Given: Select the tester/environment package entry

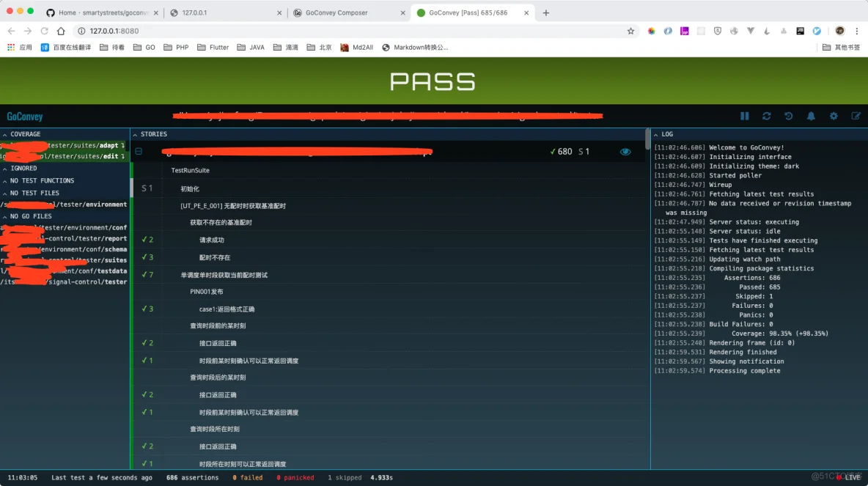Looking at the screenshot, I should click(x=65, y=205).
